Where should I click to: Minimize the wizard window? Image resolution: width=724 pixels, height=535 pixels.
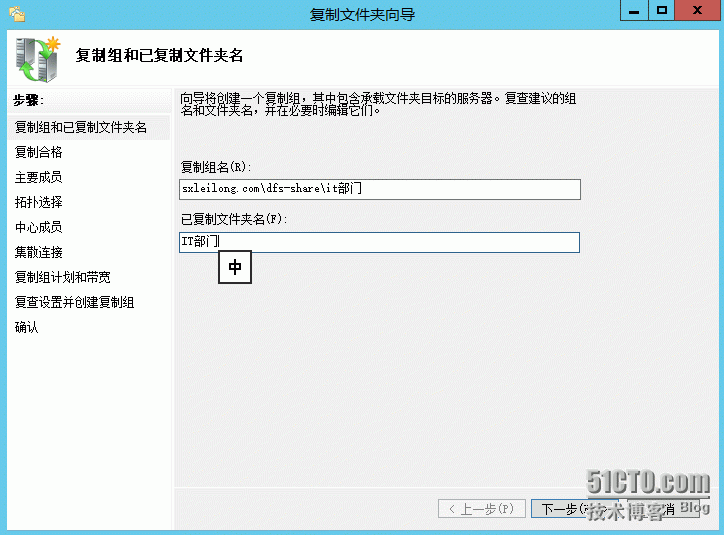634,10
